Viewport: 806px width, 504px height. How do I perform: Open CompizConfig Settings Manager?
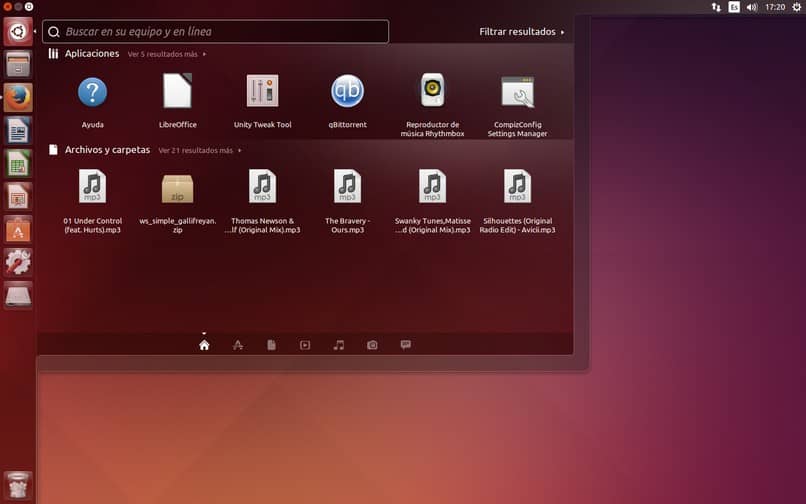pos(518,92)
